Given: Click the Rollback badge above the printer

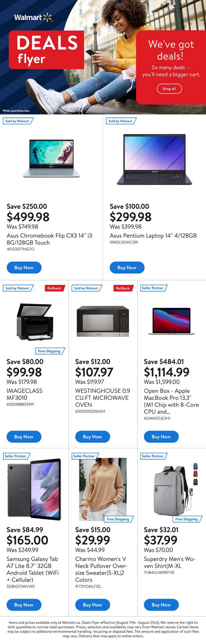Looking at the screenshot, I should coord(54,288).
